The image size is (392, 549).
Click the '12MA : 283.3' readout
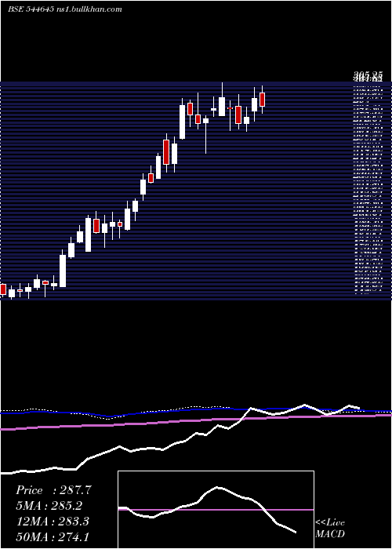[x=53, y=522]
